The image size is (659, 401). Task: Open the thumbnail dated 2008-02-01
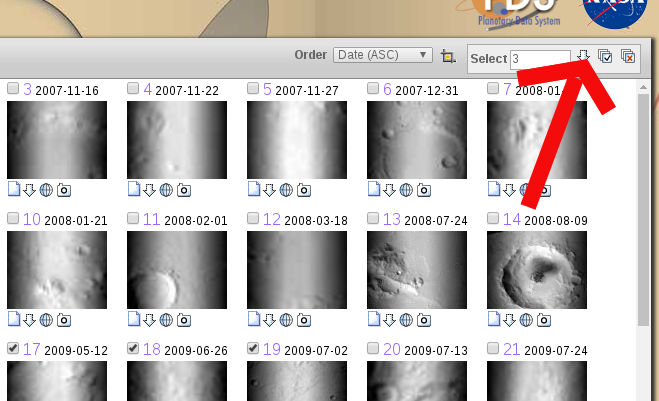coord(177,270)
